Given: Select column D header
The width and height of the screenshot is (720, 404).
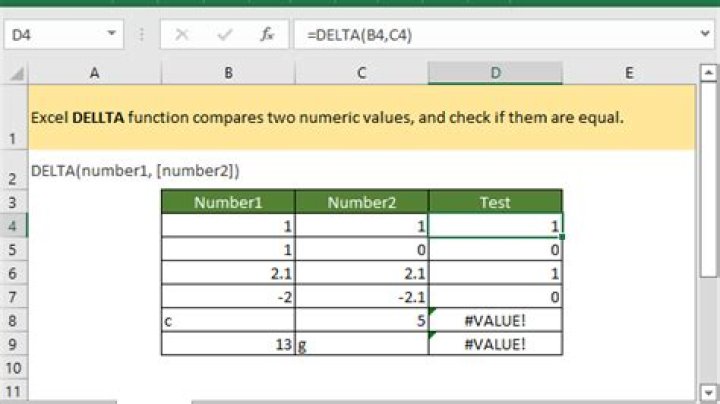Looking at the screenshot, I should coord(495,73).
